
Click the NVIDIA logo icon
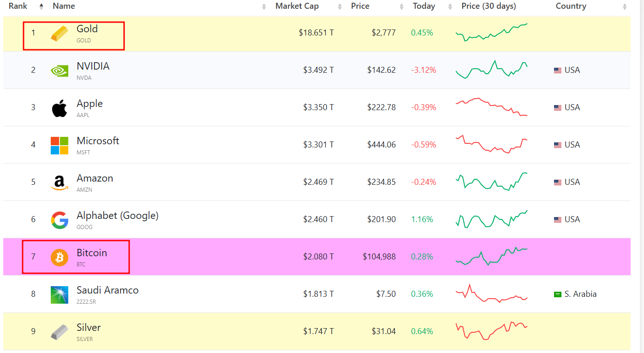pyautogui.click(x=60, y=71)
